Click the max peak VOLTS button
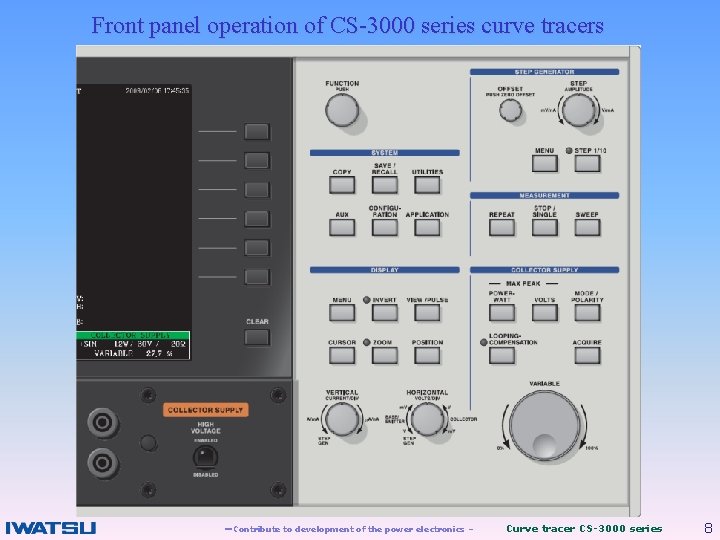This screenshot has width=720, height=540. (x=545, y=313)
